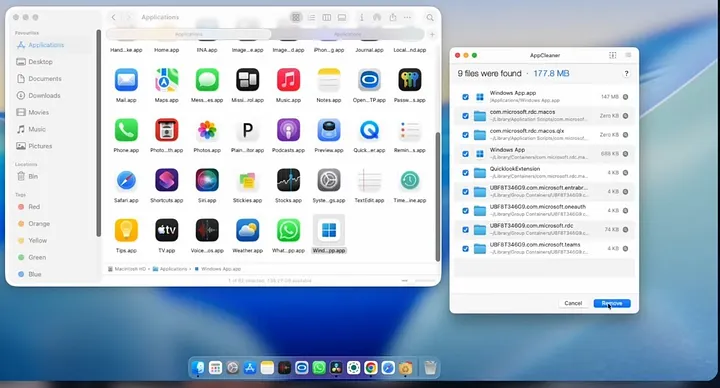The height and width of the screenshot is (388, 720).
Task: Open Mail.app in the Finder window
Action: tap(126, 80)
